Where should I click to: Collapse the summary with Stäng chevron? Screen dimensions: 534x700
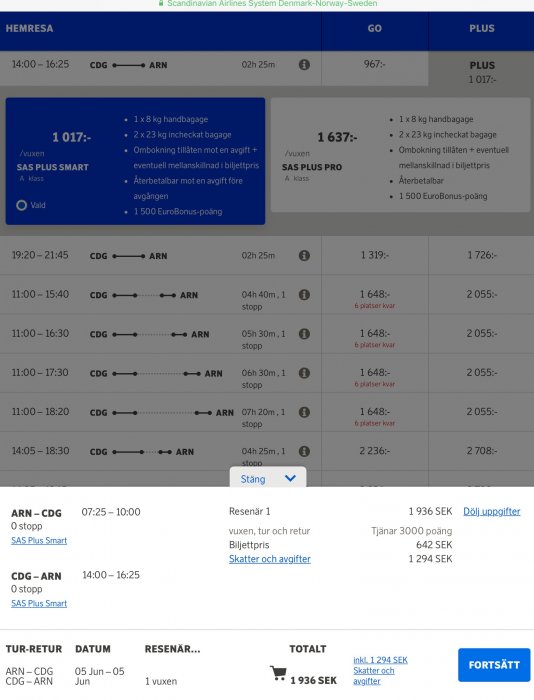(x=268, y=479)
